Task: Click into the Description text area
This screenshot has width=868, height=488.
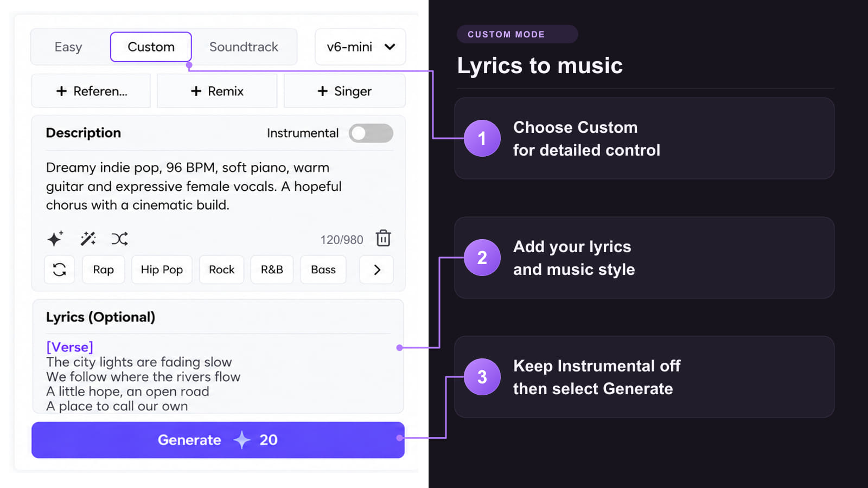Action: pyautogui.click(x=219, y=187)
